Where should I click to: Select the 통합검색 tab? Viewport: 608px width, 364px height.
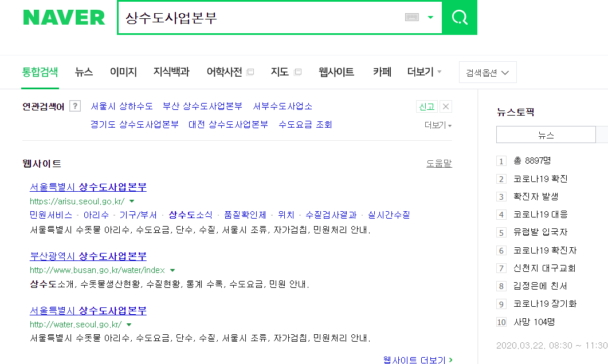40,72
